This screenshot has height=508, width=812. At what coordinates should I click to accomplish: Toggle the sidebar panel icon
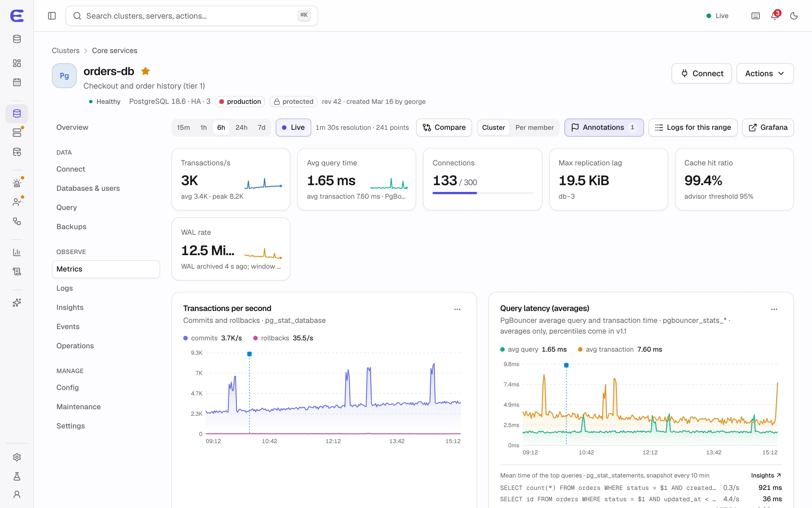(52, 16)
